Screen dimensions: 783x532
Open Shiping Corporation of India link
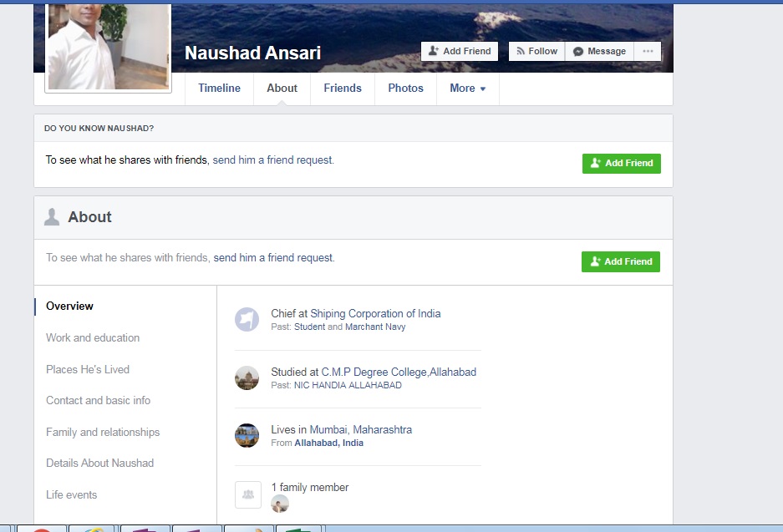(375, 314)
